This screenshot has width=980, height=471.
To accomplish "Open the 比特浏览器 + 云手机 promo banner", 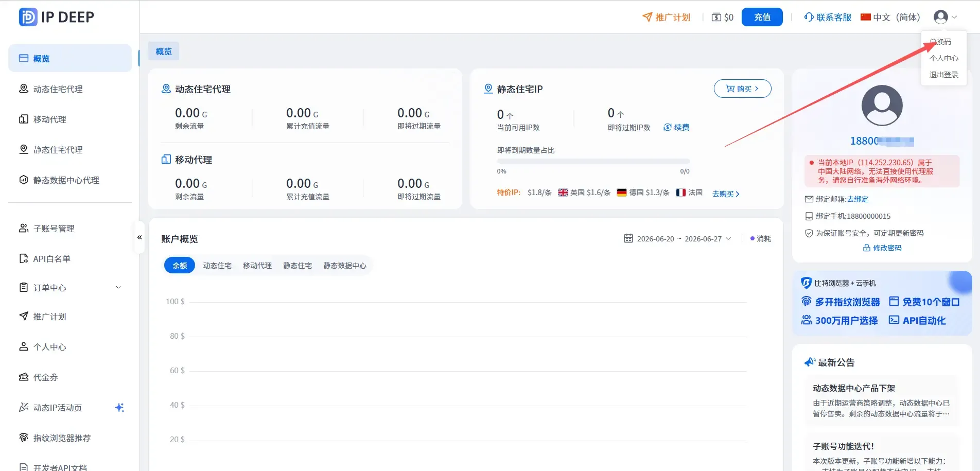I will click(882, 303).
